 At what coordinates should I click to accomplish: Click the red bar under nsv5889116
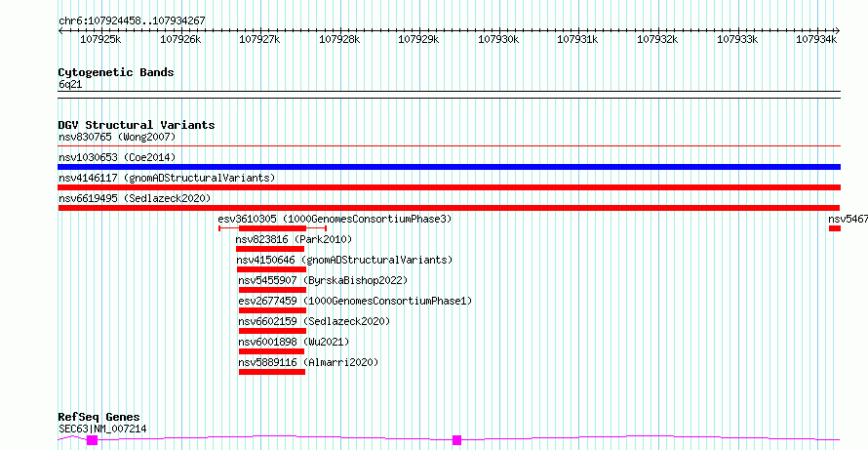click(272, 372)
